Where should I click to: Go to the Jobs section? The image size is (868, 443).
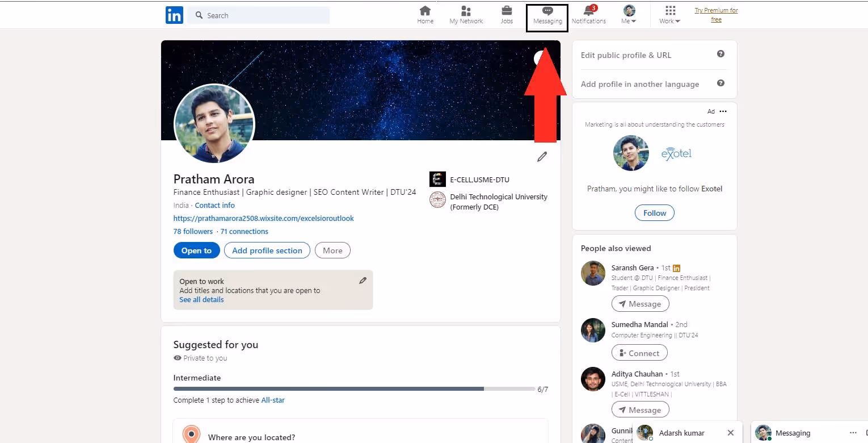point(507,15)
